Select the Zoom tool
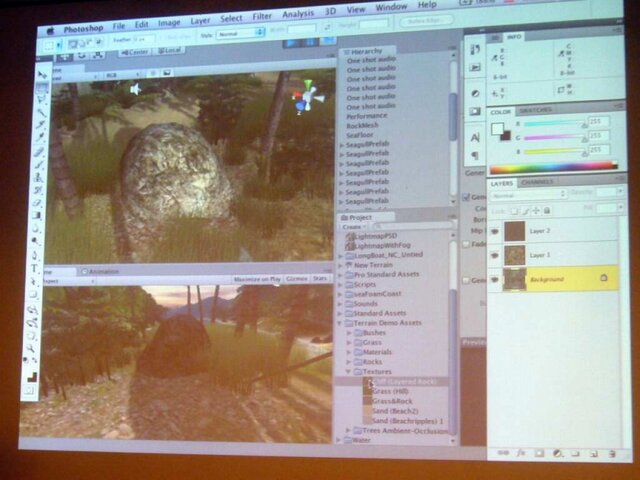The image size is (640, 480). click(31, 348)
